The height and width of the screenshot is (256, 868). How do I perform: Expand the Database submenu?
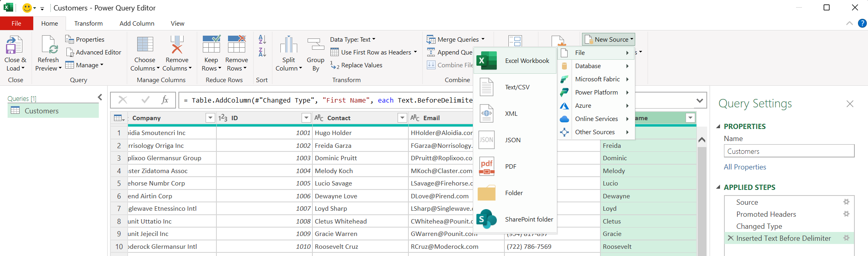pos(596,66)
